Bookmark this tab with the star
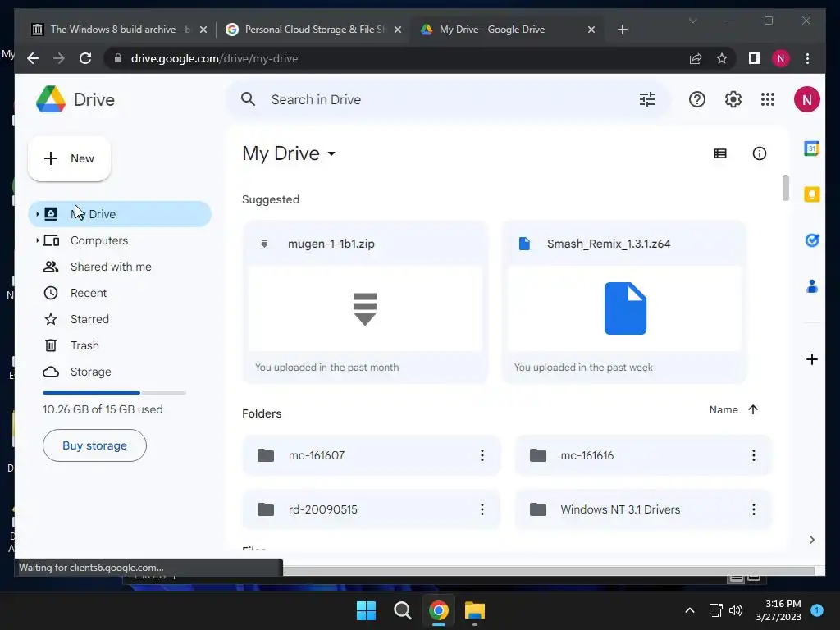840x630 pixels. [722, 58]
